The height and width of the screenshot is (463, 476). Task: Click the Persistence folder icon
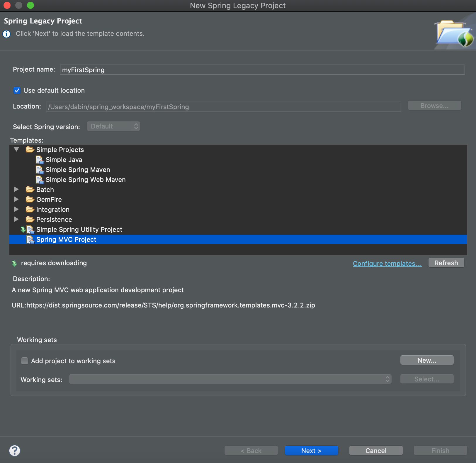tap(30, 219)
